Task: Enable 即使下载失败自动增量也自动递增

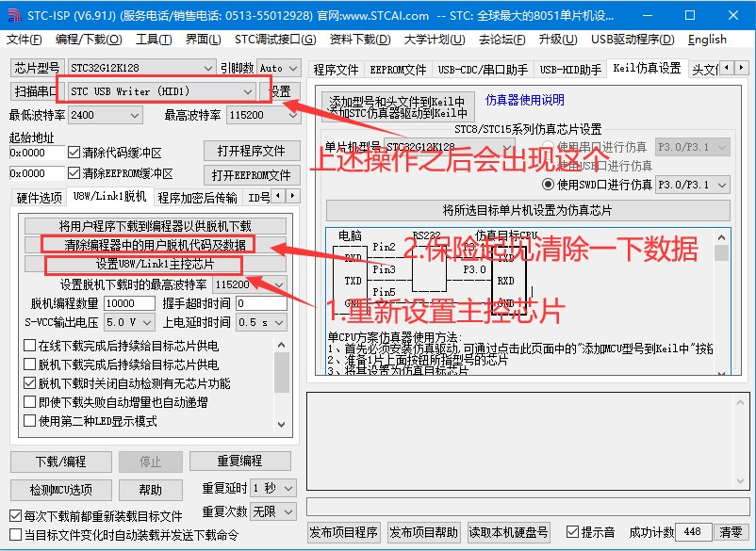Action: click(x=29, y=402)
